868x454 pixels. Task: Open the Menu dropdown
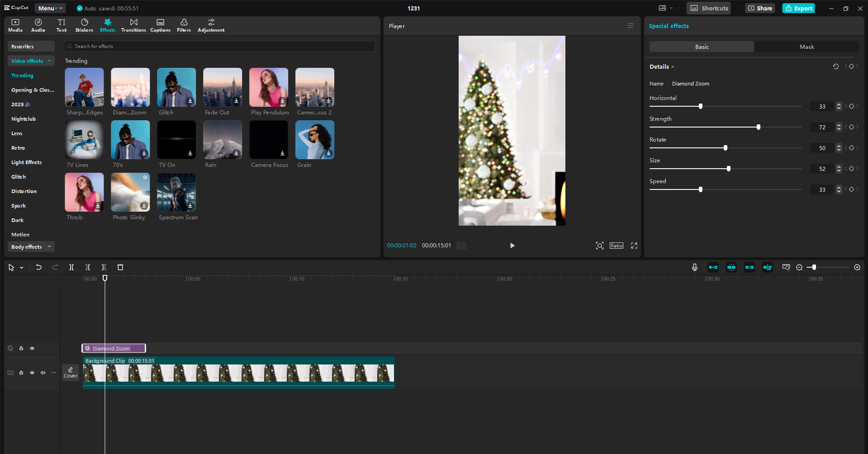click(x=50, y=8)
